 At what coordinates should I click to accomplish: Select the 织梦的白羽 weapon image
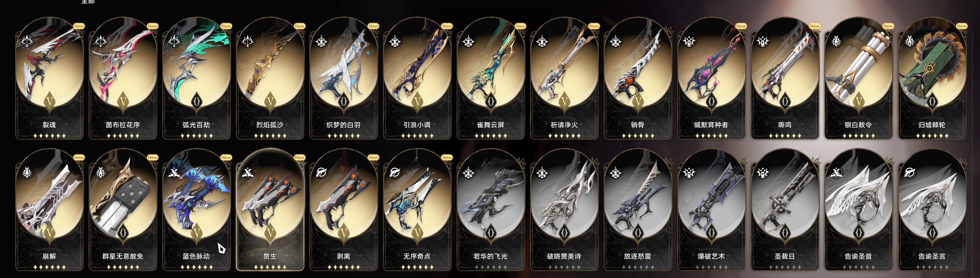pos(344,65)
